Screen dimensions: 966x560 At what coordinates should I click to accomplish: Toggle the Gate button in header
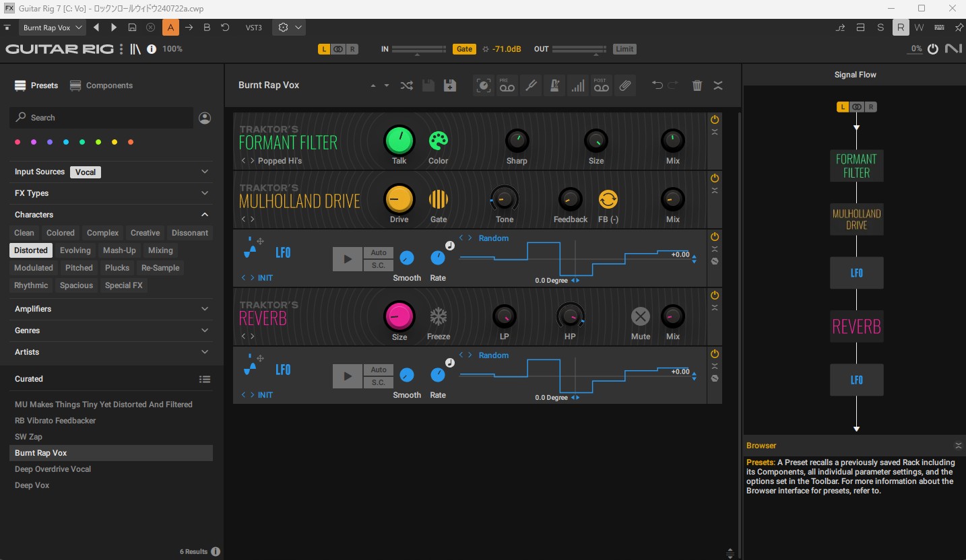click(x=464, y=49)
